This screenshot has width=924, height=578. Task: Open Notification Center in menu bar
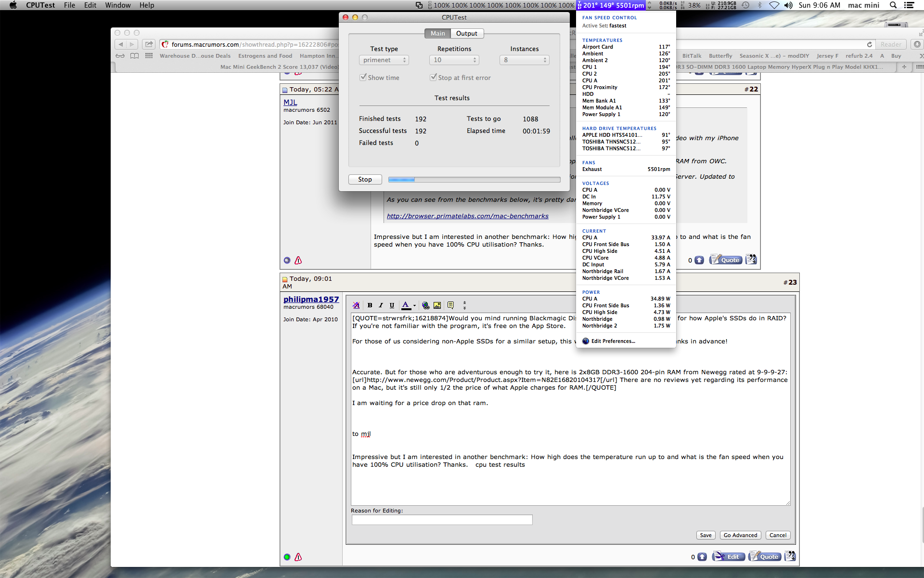(x=909, y=5)
